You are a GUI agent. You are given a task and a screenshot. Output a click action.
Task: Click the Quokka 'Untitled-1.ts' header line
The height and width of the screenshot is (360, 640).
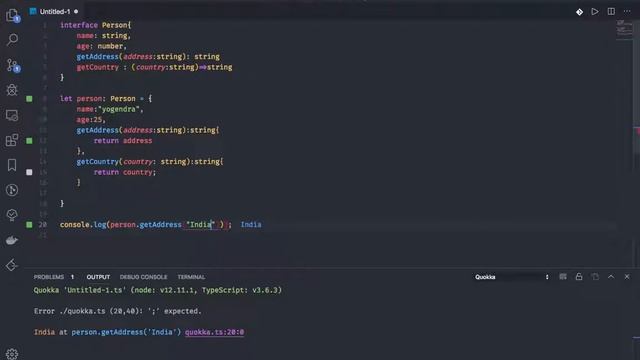click(x=158, y=290)
